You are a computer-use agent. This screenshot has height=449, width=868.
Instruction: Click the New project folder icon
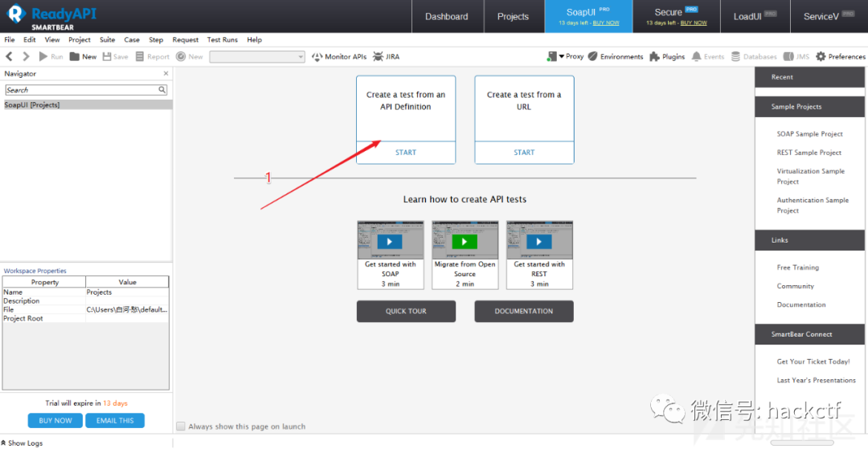[74, 56]
